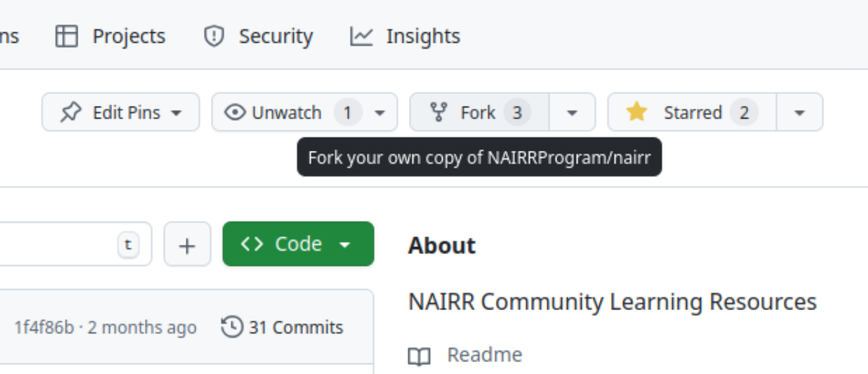This screenshot has width=868, height=374.
Task: Click the Insights graph icon
Action: click(361, 36)
